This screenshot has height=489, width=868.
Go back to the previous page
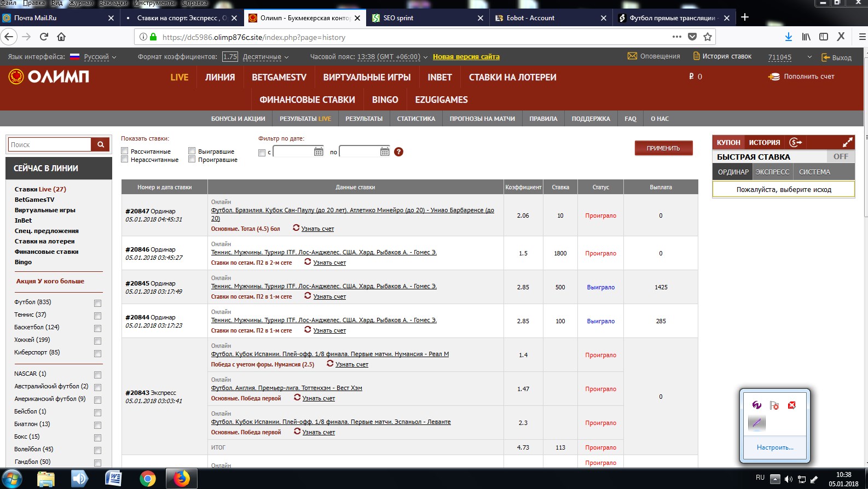(8, 37)
